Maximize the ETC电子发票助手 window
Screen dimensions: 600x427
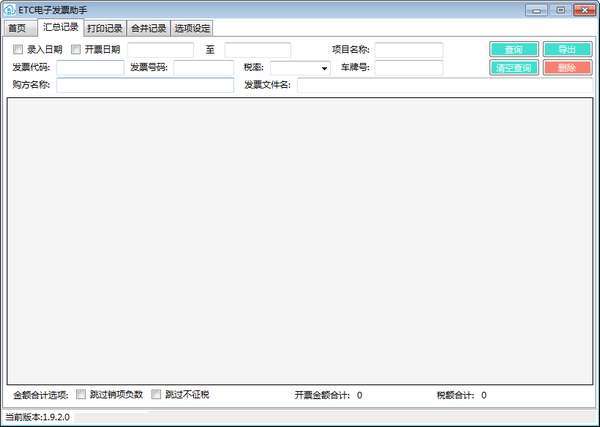(x=560, y=10)
